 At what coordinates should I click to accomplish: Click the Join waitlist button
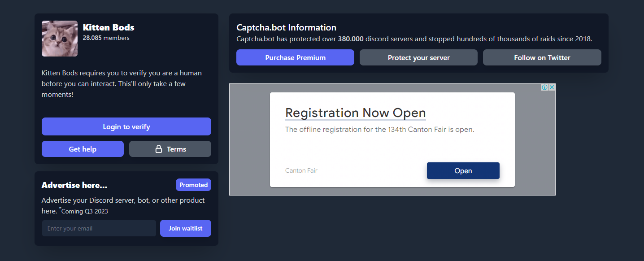[x=185, y=228]
